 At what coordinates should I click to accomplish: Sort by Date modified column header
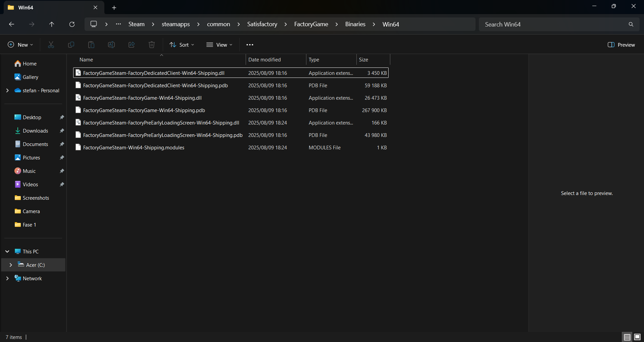pos(276,60)
